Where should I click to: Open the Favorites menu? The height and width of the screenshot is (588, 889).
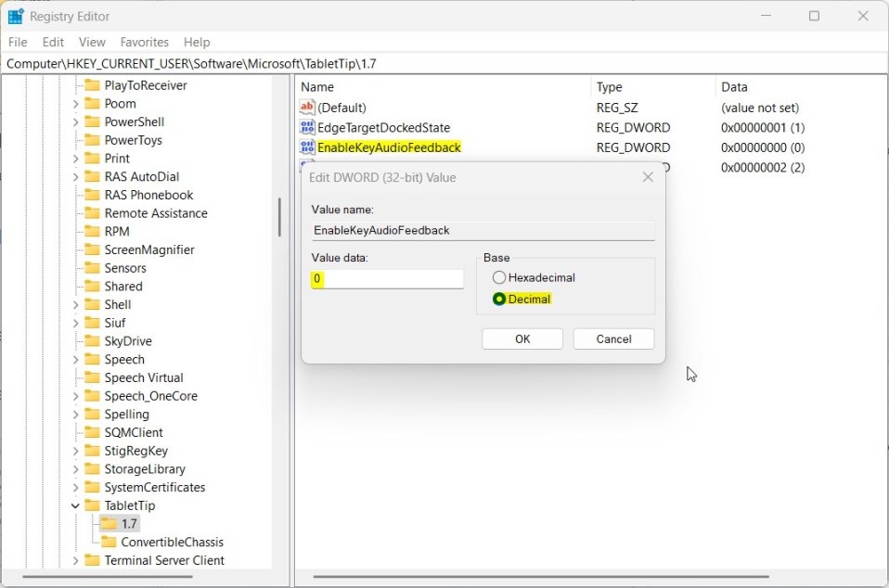(144, 42)
